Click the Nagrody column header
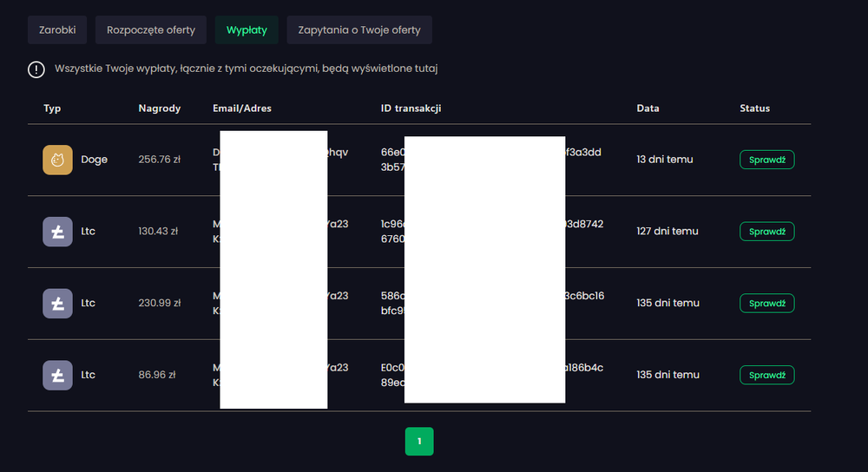Screen dimensions: 868x472 pyautogui.click(x=159, y=108)
